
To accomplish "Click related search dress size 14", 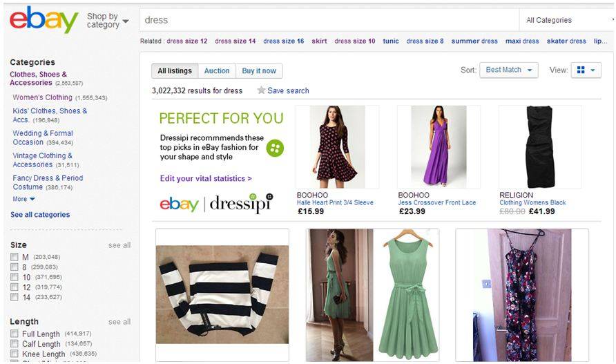I will [235, 41].
